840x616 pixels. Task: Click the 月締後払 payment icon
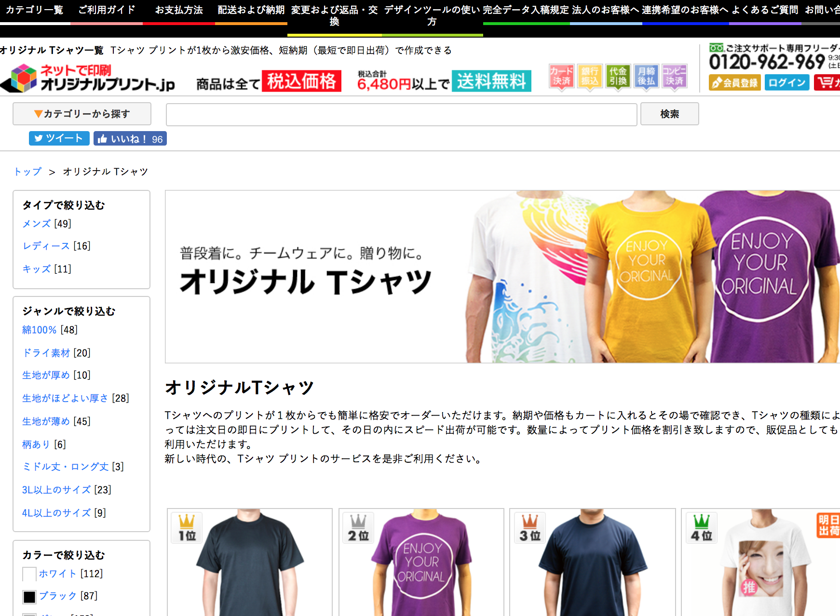pos(646,77)
